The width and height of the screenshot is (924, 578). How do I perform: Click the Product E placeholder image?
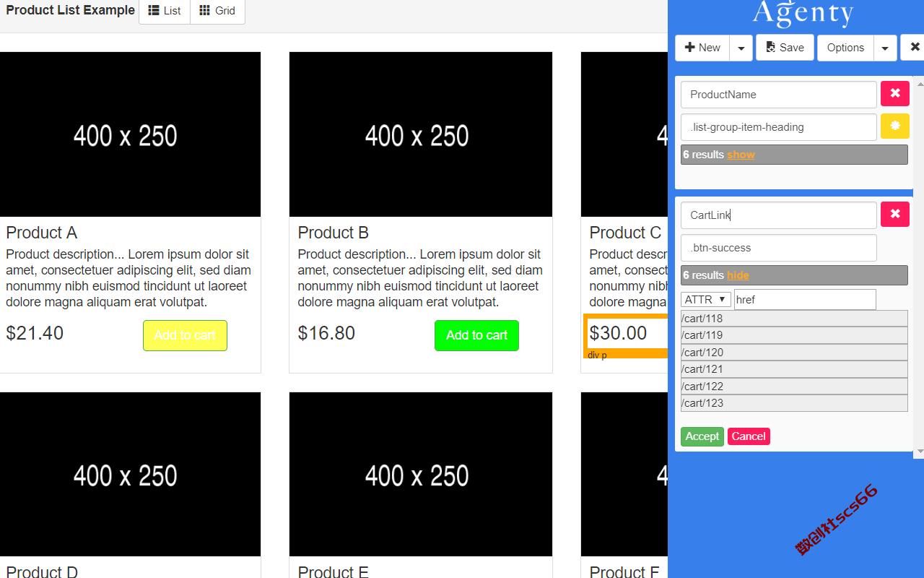tap(421, 475)
